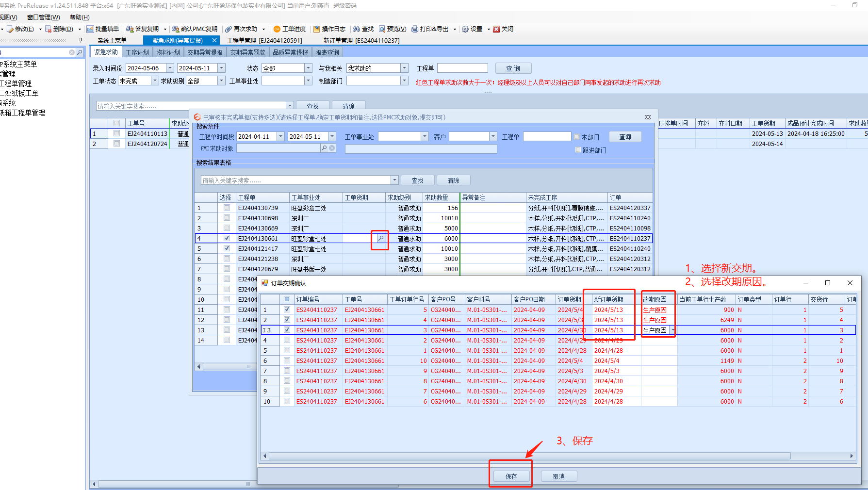This screenshot has height=490, width=868.
Task: Click the 答复复期 toolbar icon
Action: (x=130, y=29)
